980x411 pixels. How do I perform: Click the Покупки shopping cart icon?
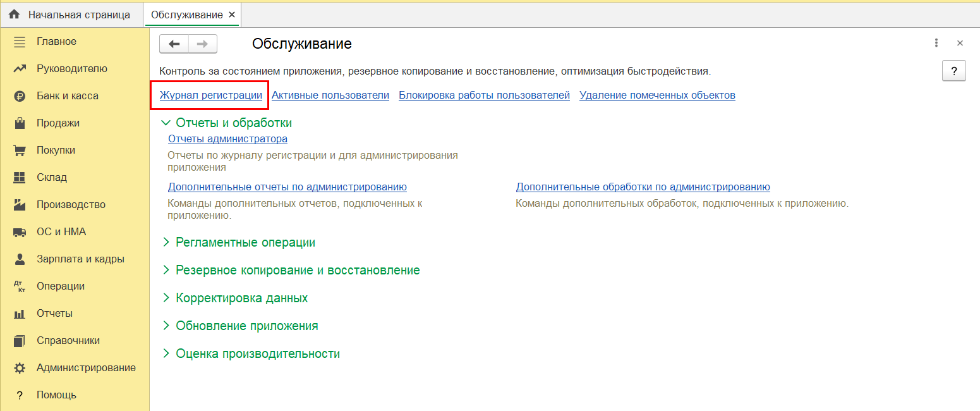[x=20, y=150]
